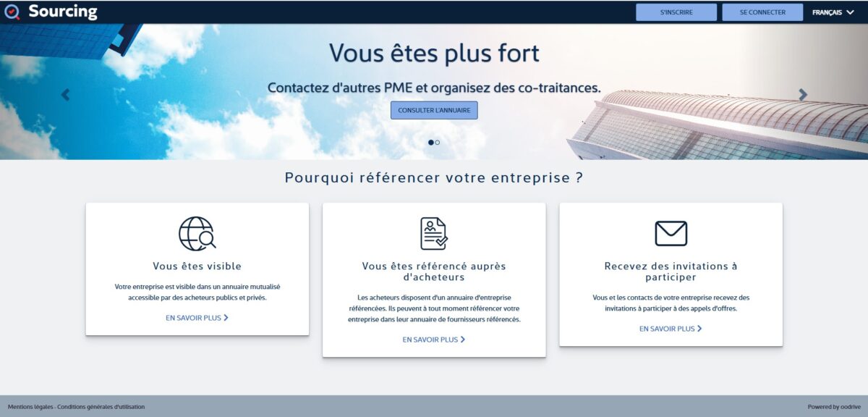Image resolution: width=868 pixels, height=417 pixels.
Task: Click Recevez des invitations à participer heading
Action: click(671, 271)
